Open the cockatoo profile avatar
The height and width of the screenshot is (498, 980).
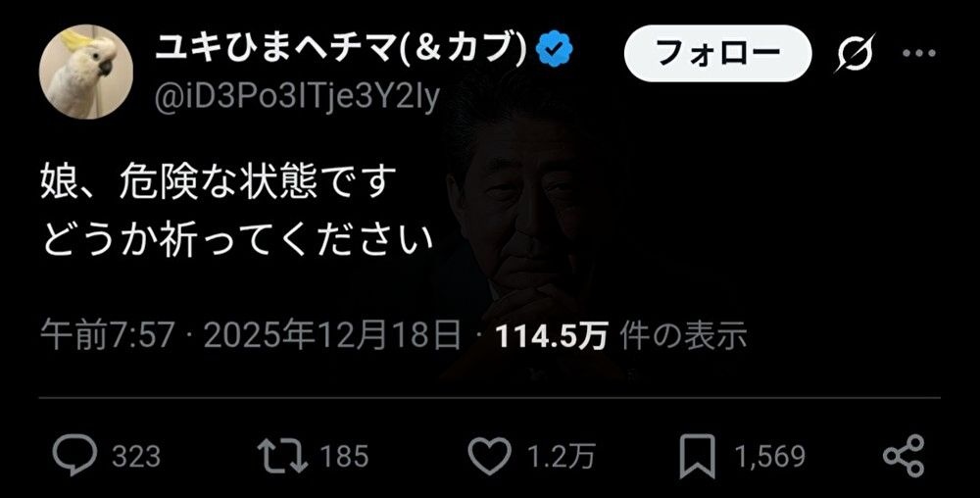(85, 72)
